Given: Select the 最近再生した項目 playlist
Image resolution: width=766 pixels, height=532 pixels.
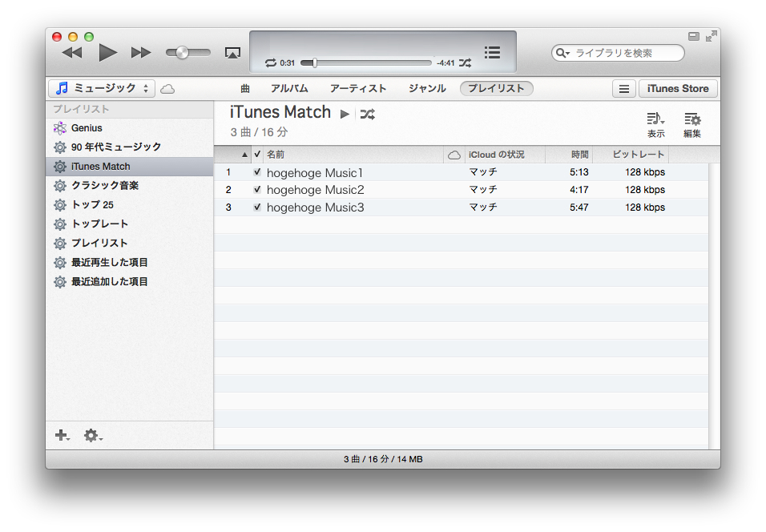Looking at the screenshot, I should [x=130, y=262].
